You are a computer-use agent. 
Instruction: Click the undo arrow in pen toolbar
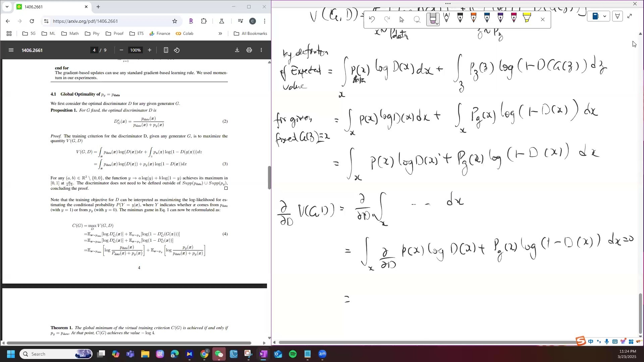372,19
